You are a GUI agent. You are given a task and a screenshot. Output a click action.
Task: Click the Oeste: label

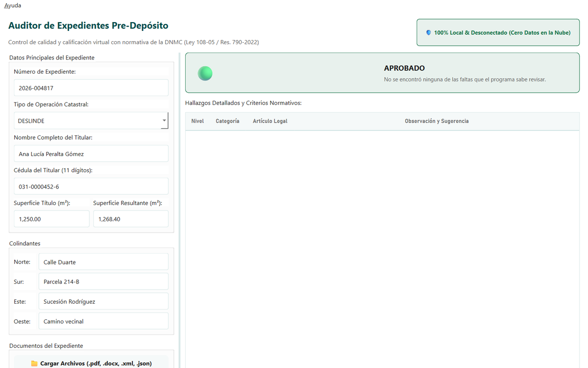pos(22,321)
